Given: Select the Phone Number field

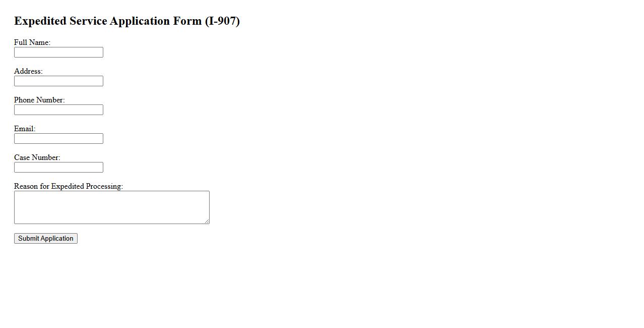Looking at the screenshot, I should point(58,110).
